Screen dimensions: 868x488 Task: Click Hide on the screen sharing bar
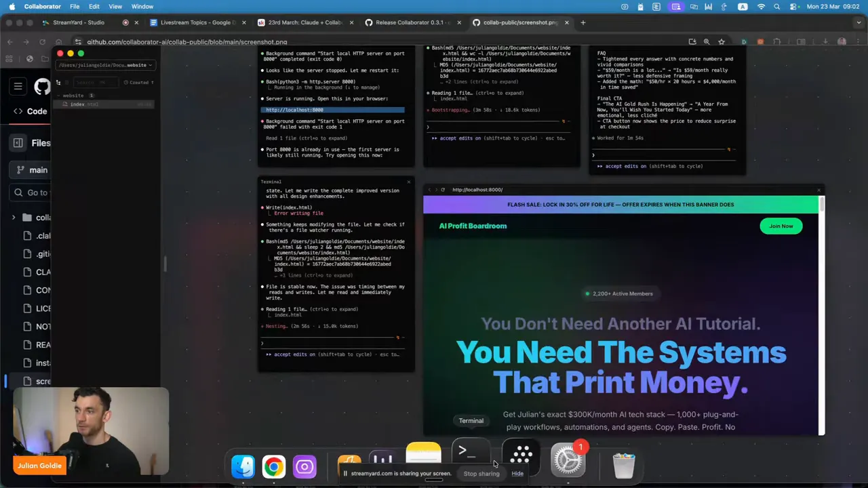coord(517,474)
